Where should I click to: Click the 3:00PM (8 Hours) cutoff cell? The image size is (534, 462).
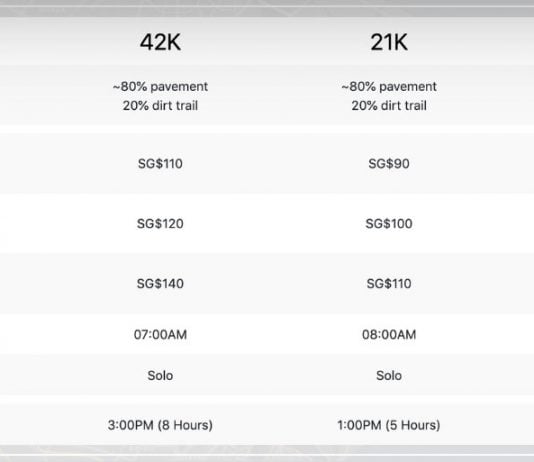coord(160,425)
